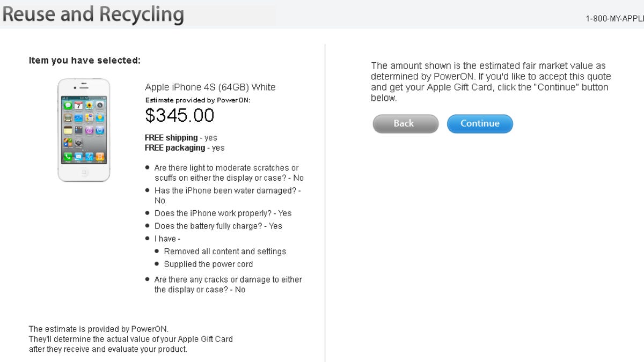
Task: Click the white iPhone 4S product image
Action: point(84,130)
